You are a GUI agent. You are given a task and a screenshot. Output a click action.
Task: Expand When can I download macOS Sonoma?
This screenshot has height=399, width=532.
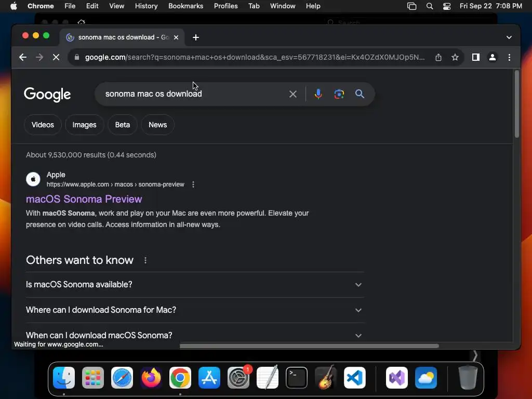[x=195, y=335]
